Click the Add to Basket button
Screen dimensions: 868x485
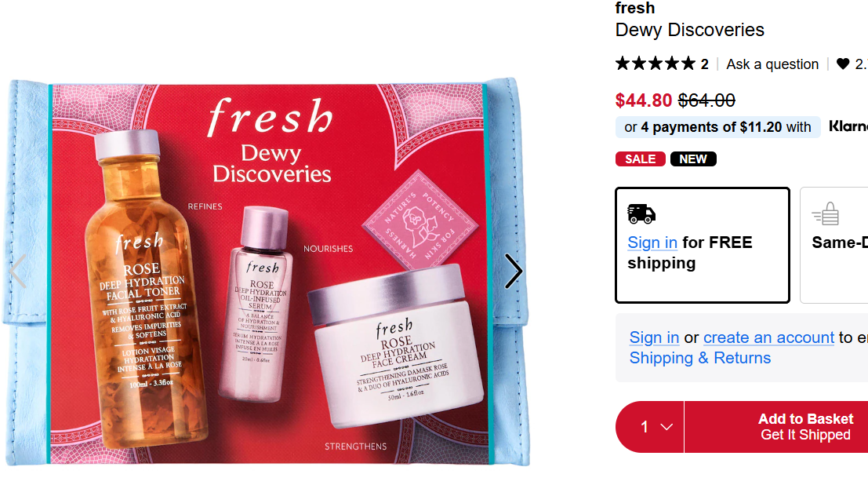777,427
